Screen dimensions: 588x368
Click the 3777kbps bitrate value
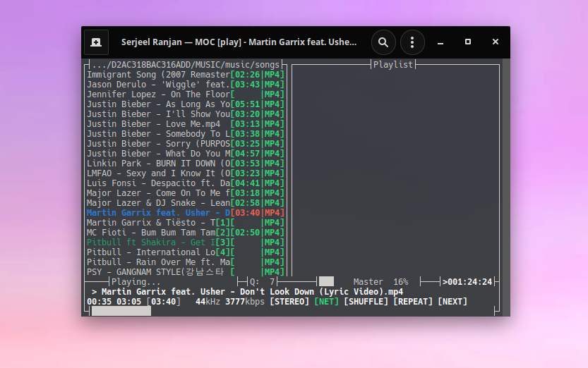point(244,302)
